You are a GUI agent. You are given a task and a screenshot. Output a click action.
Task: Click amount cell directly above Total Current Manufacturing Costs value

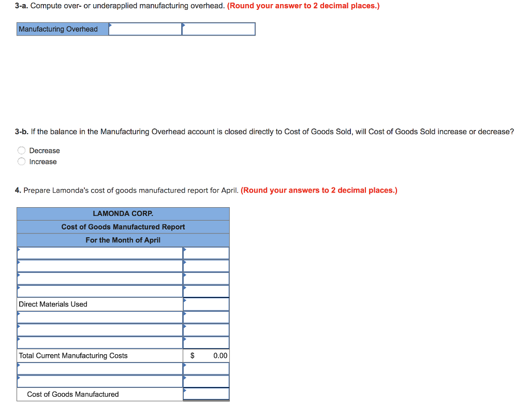pyautogui.click(x=206, y=343)
